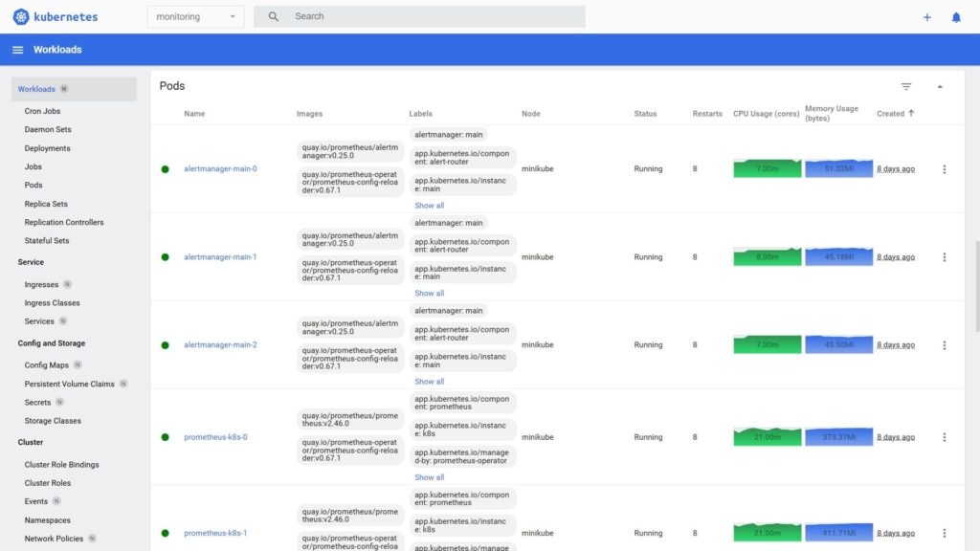Go to Cron Jobs
The width and height of the screenshot is (980, 551).
42,111
